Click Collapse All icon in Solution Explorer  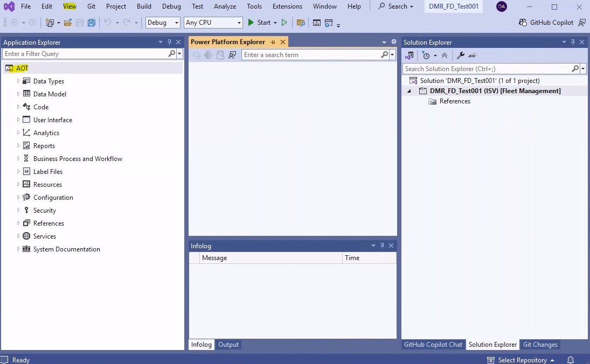(445, 55)
